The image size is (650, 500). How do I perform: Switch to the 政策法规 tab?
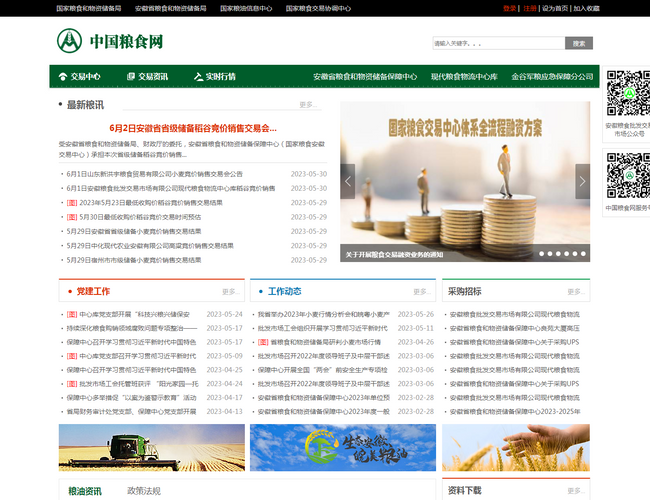[x=144, y=491]
